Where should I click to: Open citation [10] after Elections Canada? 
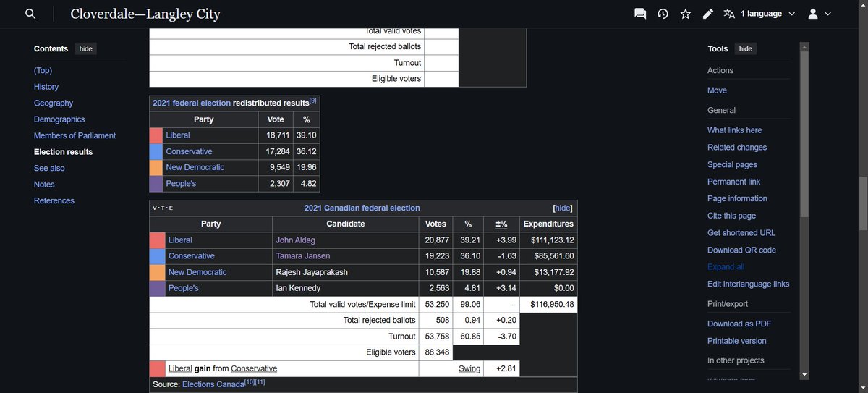tap(250, 381)
